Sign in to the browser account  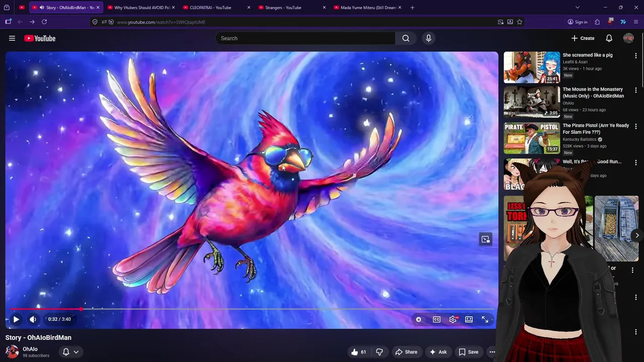578,22
